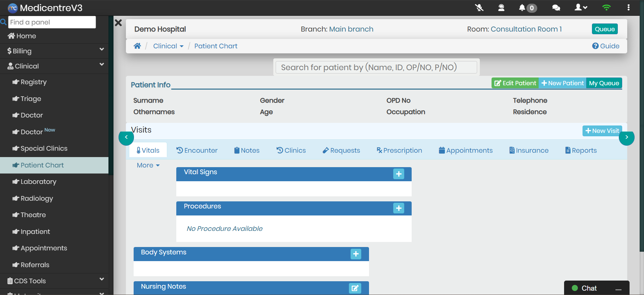Open the Clinical breadcrumb dropdown

pyautogui.click(x=168, y=46)
